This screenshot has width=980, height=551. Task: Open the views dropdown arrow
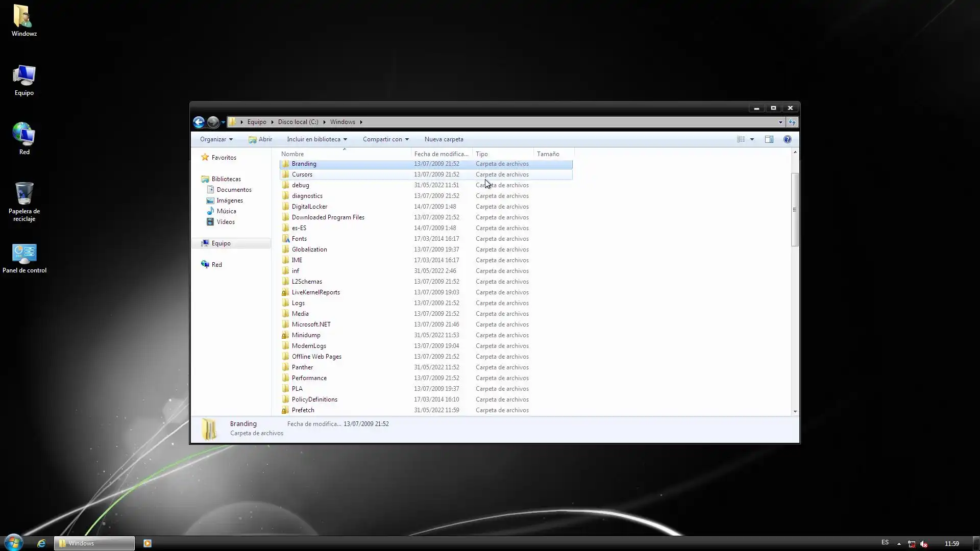pyautogui.click(x=752, y=139)
